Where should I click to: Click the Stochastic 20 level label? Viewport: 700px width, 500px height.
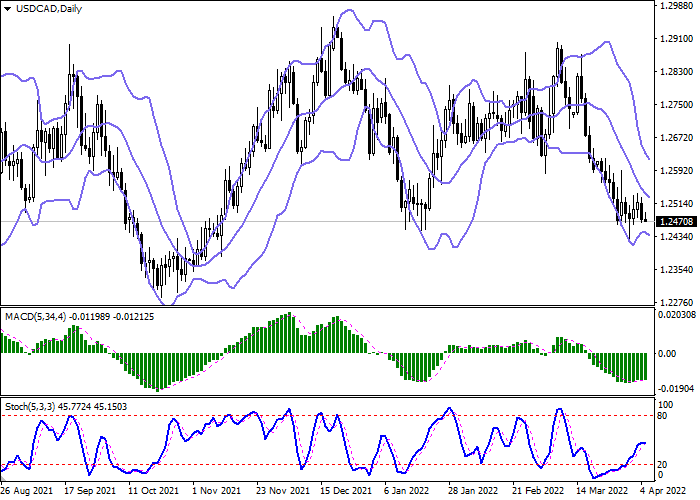(663, 465)
